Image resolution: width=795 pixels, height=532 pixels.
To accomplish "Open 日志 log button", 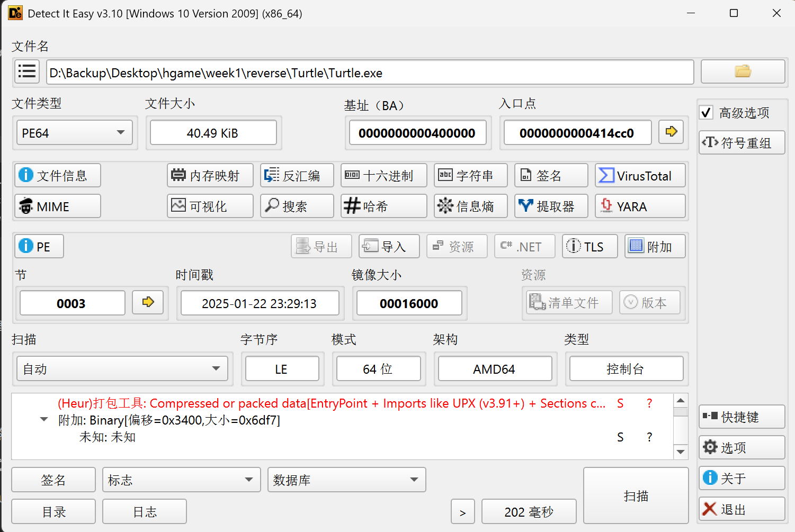I will (145, 511).
